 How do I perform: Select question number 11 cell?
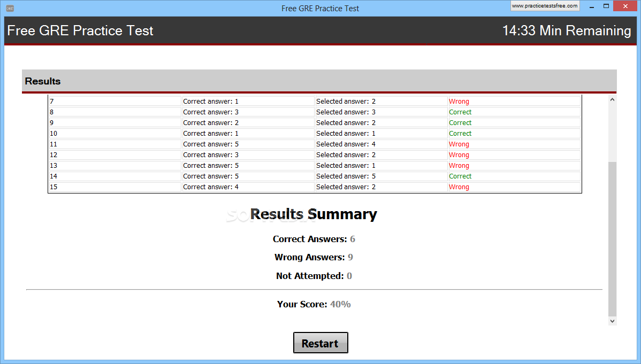point(115,144)
